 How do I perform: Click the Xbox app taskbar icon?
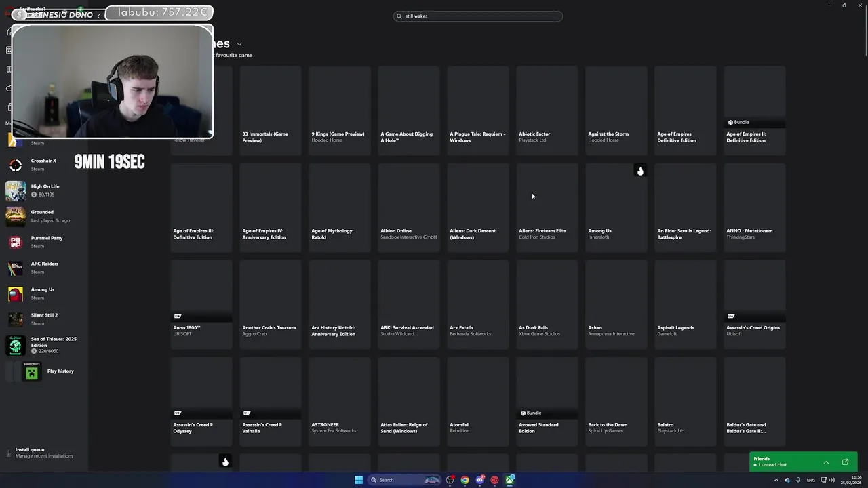point(510,480)
